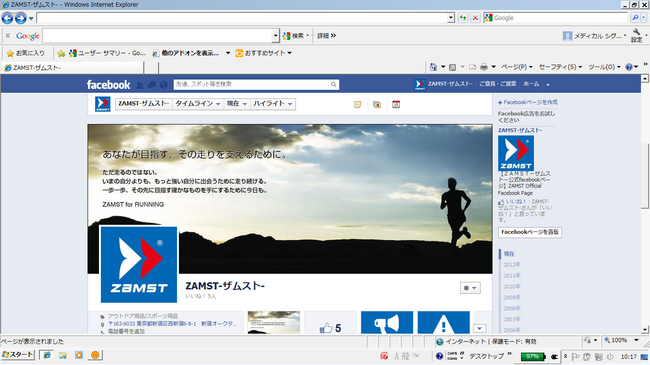
Task: Click the facebook logo
Action: [x=109, y=85]
